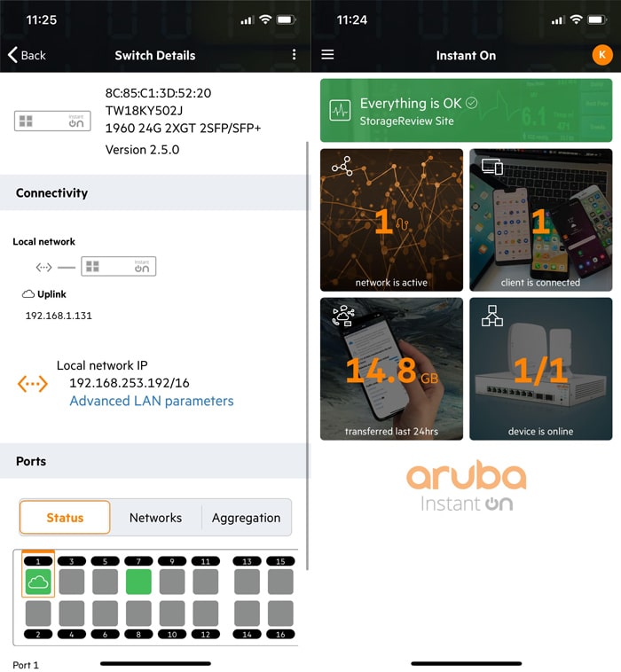Click the Switch Details vertical scrollbar
The width and height of the screenshot is (621, 672).
click(307, 356)
